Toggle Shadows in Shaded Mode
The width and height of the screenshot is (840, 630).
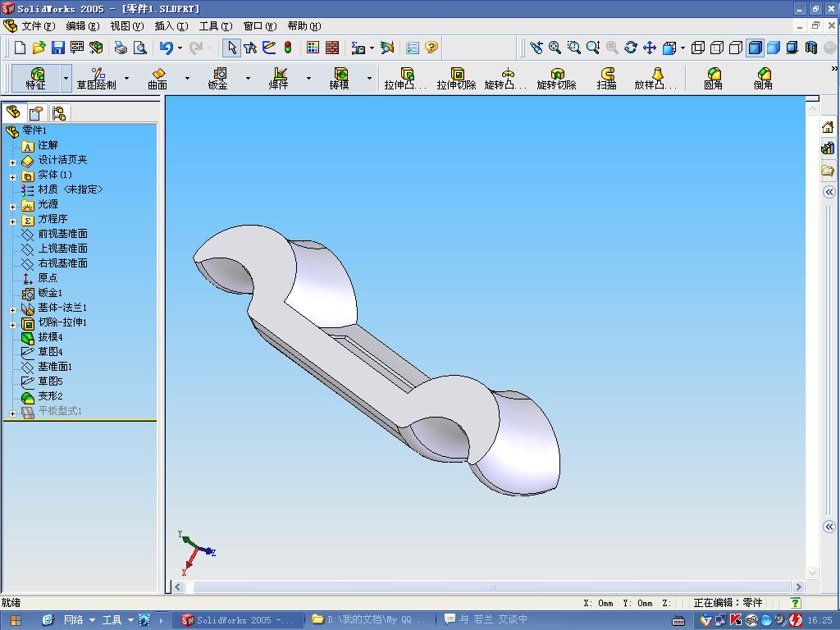792,48
